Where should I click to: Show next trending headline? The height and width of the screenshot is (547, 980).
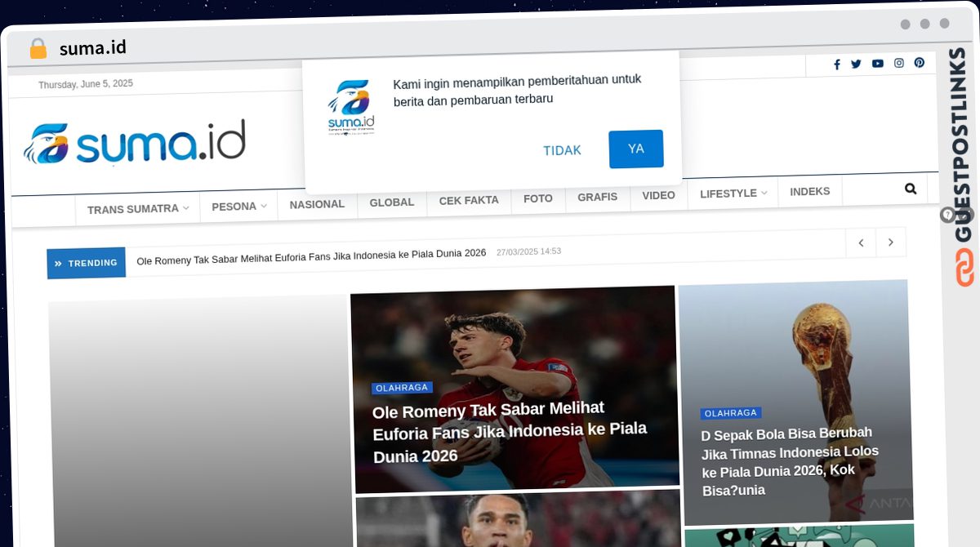tap(891, 242)
